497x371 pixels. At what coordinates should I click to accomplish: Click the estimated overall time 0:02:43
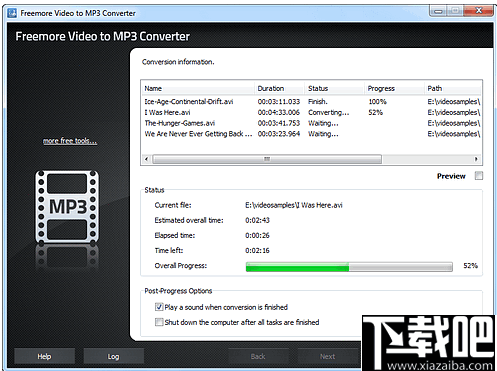pyautogui.click(x=257, y=220)
